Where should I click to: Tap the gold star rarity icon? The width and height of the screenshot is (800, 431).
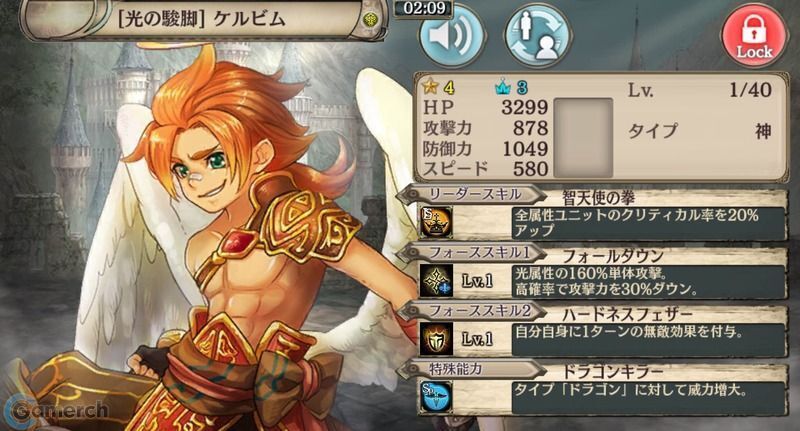point(431,88)
